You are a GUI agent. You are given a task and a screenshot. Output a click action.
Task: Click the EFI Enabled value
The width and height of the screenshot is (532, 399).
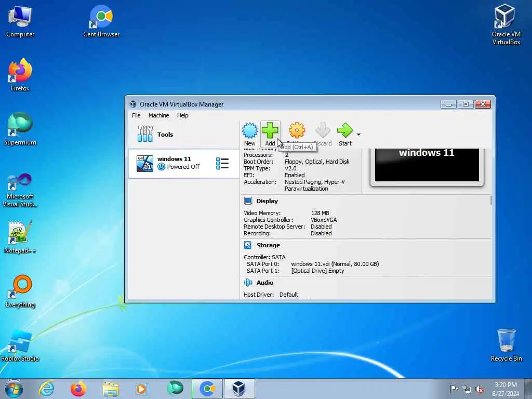(295, 175)
